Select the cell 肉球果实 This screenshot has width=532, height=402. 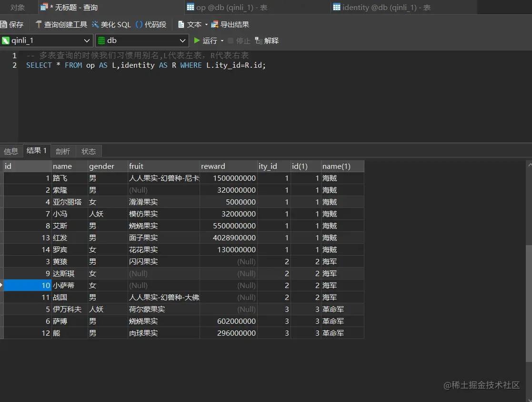coord(163,333)
